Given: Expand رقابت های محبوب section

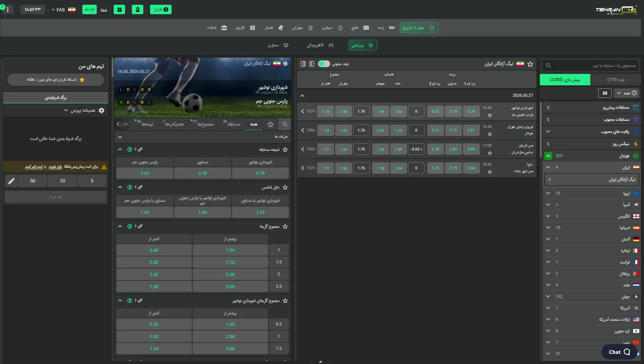Looking at the screenshot, I should [591, 132].
